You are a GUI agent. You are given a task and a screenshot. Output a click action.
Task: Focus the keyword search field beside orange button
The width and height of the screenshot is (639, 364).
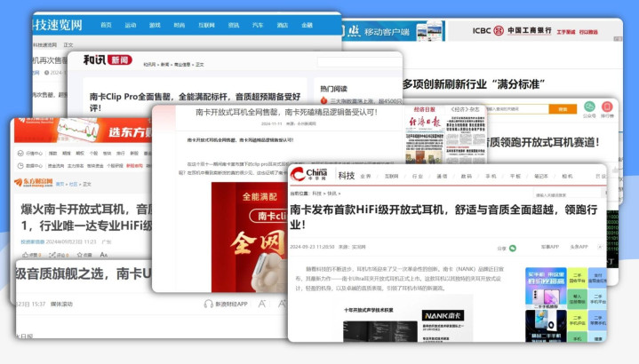click(x=516, y=109)
